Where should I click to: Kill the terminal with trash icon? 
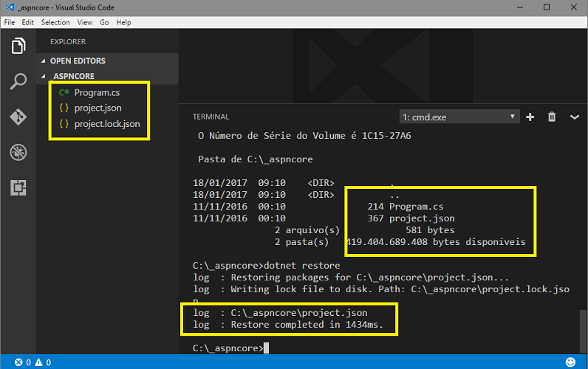click(552, 117)
